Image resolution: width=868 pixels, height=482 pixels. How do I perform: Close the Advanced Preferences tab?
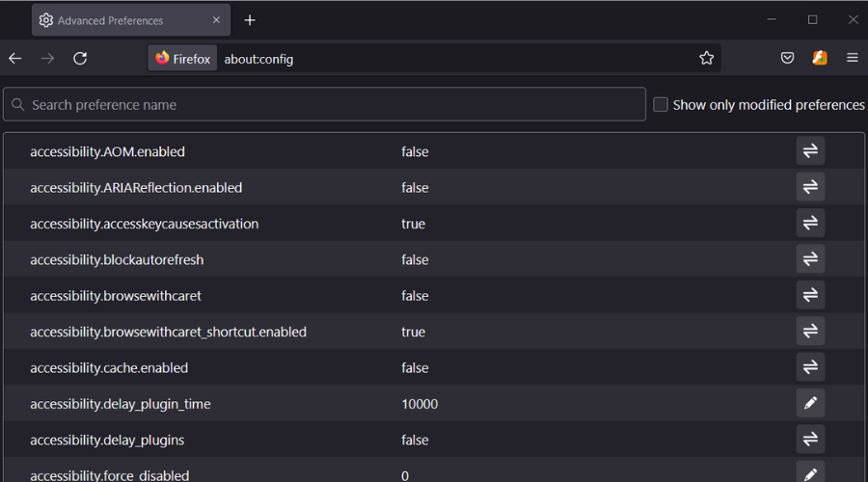(x=216, y=20)
